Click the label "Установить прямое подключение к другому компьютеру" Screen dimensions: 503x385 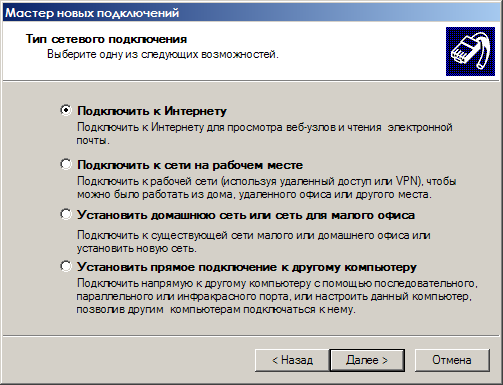(x=247, y=267)
